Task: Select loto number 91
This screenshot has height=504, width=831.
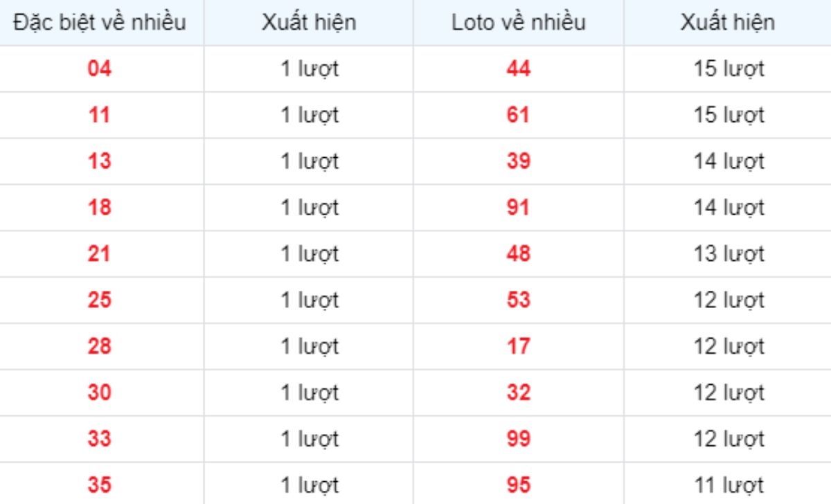Action: coord(519,208)
